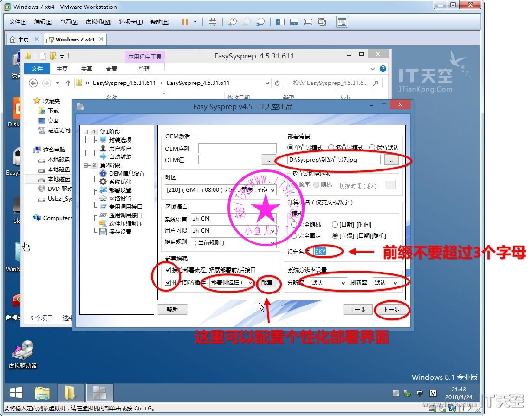Viewport: 532px width, 416px height.
Task: Click the 配置 button
Action: click(267, 282)
